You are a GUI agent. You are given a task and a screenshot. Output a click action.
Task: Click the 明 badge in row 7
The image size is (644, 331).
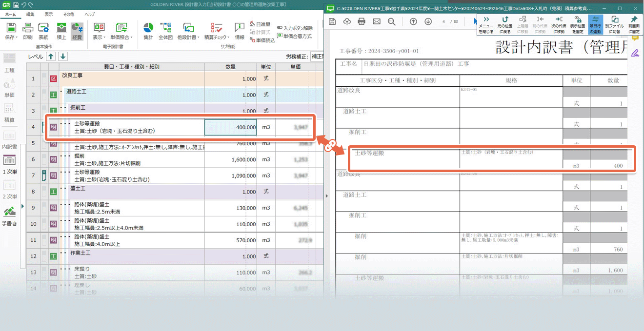[x=54, y=175]
